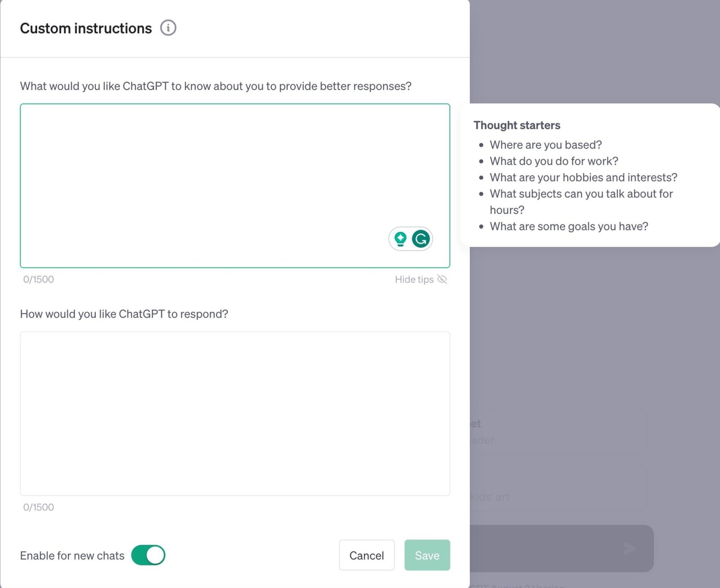
Task: Click the Custom instructions dialog title
Action: (x=85, y=28)
